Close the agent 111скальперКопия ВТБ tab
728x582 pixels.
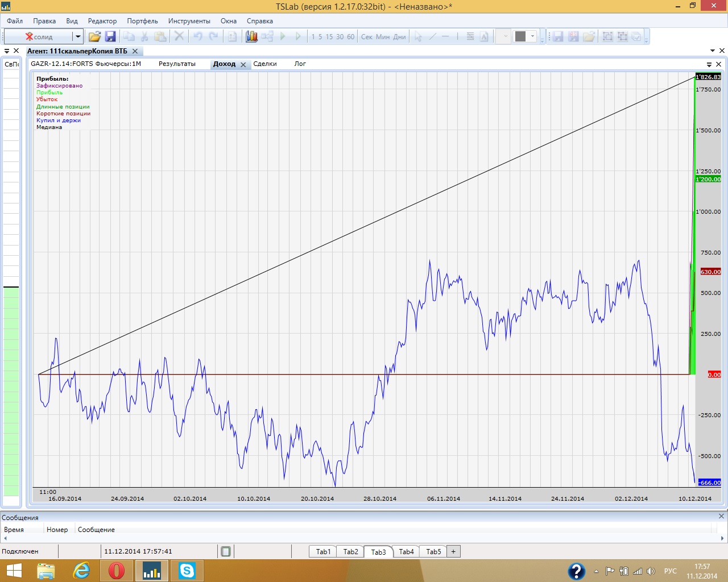tap(135, 51)
